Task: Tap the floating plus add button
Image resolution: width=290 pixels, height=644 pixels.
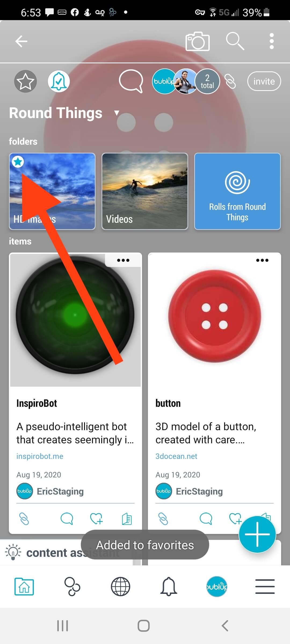Action: click(x=257, y=534)
